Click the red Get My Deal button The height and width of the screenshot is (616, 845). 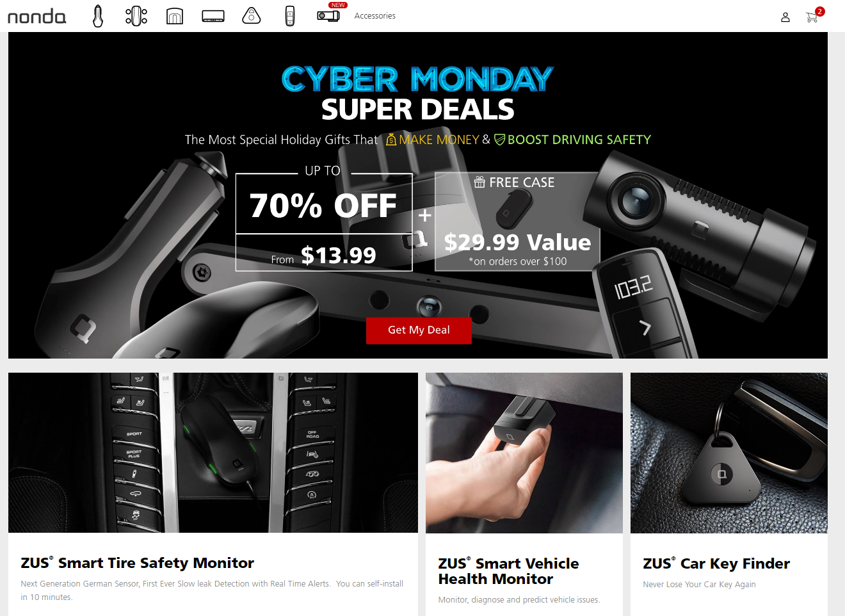419,330
